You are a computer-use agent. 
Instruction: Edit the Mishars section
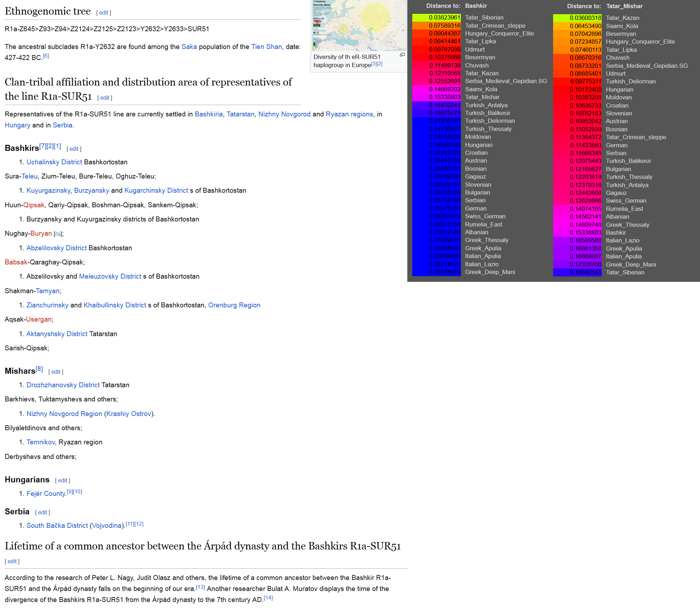click(x=56, y=372)
